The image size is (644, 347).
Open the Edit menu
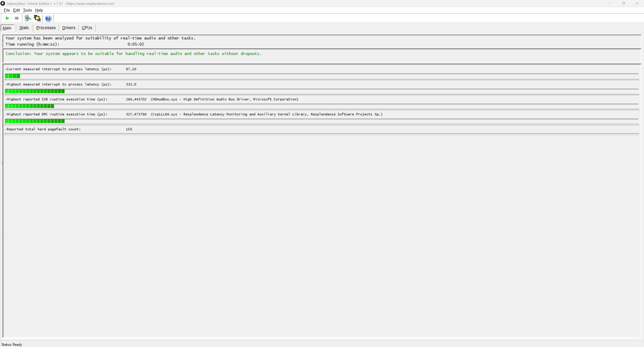click(16, 10)
